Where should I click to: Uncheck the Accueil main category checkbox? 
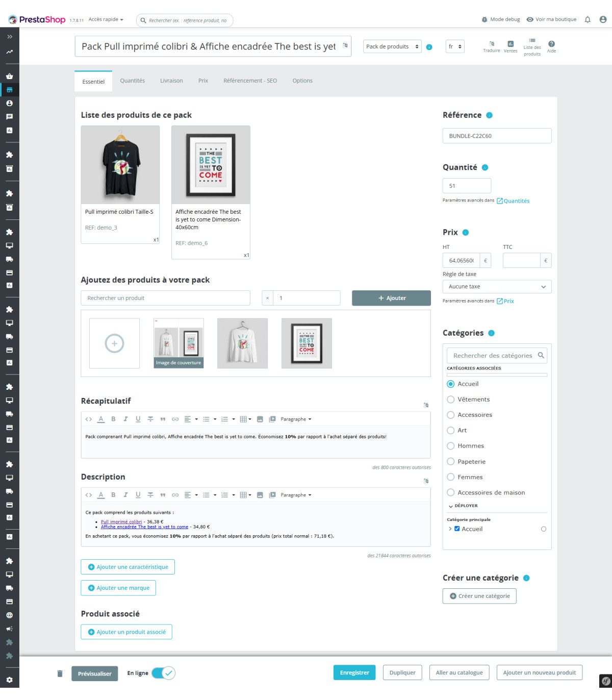[x=457, y=529]
